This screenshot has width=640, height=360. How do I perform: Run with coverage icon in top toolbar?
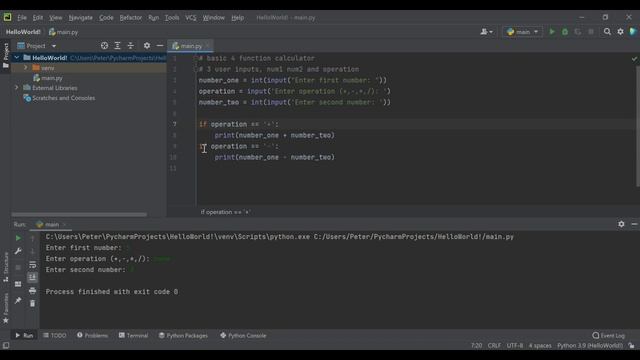[x=578, y=32]
